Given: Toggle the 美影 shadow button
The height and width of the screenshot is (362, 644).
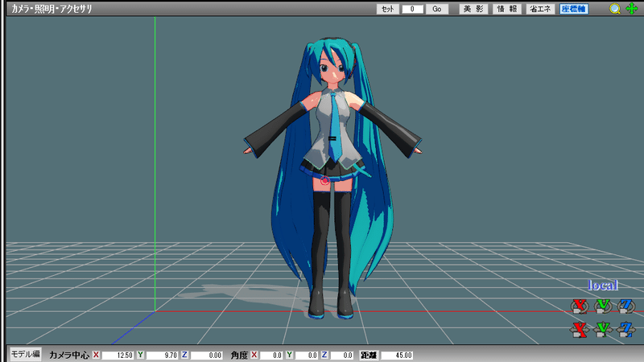Looking at the screenshot, I should pos(473,9).
